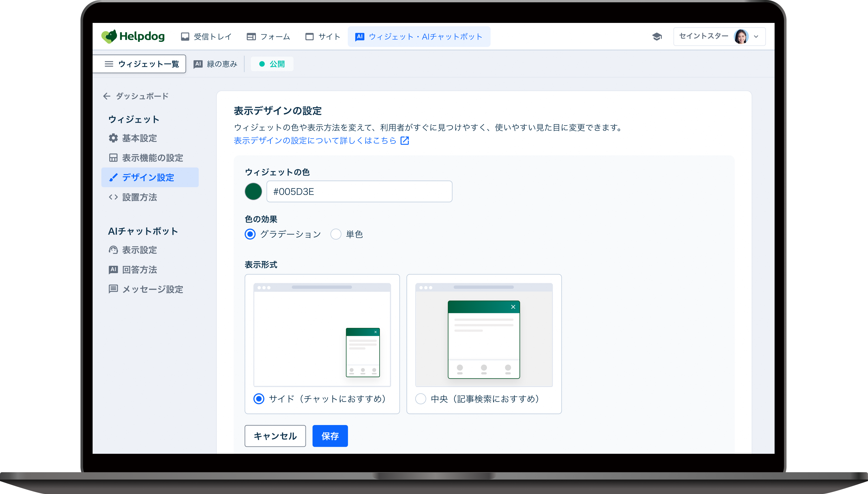Select the グラデーション radio button
Viewport: 868px width, 494px height.
pos(250,234)
